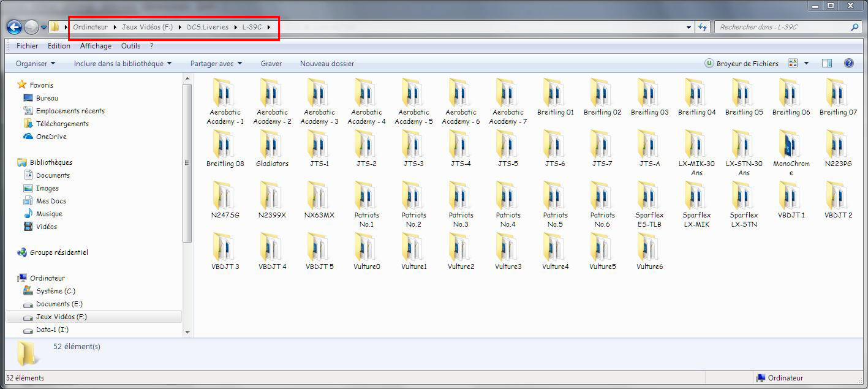
Task: Select the Sparflex LX-STN folder
Action: coord(744,204)
